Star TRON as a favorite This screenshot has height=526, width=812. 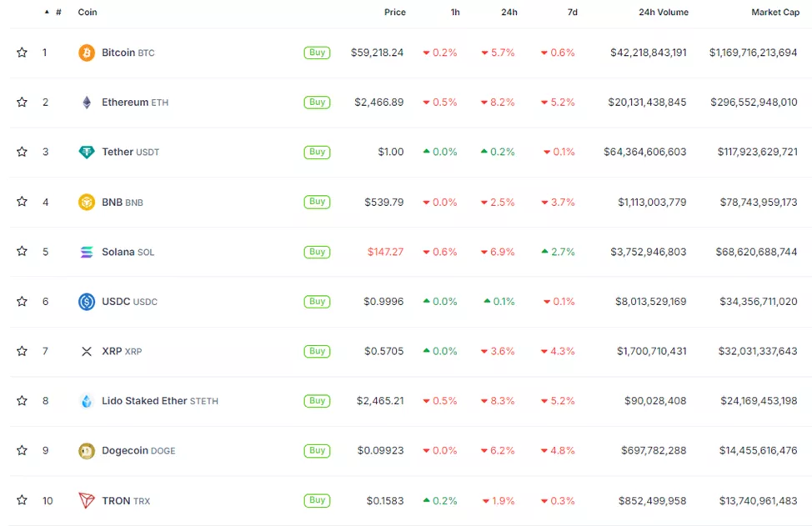tap(22, 501)
